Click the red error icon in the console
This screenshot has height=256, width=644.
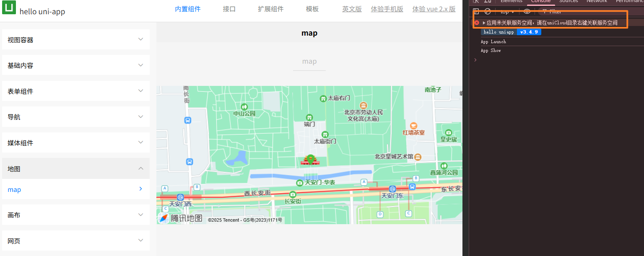coord(477,23)
